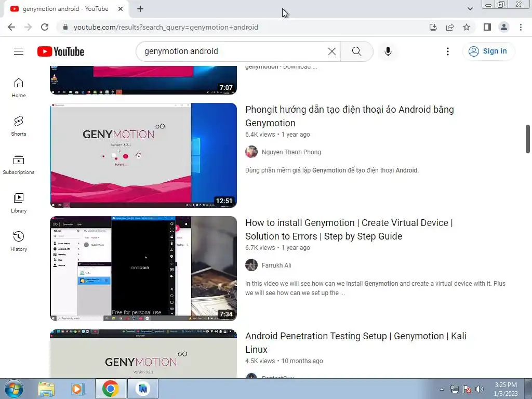Click the YouTube logo
Image resolution: width=532 pixels, height=399 pixels.
tap(61, 51)
